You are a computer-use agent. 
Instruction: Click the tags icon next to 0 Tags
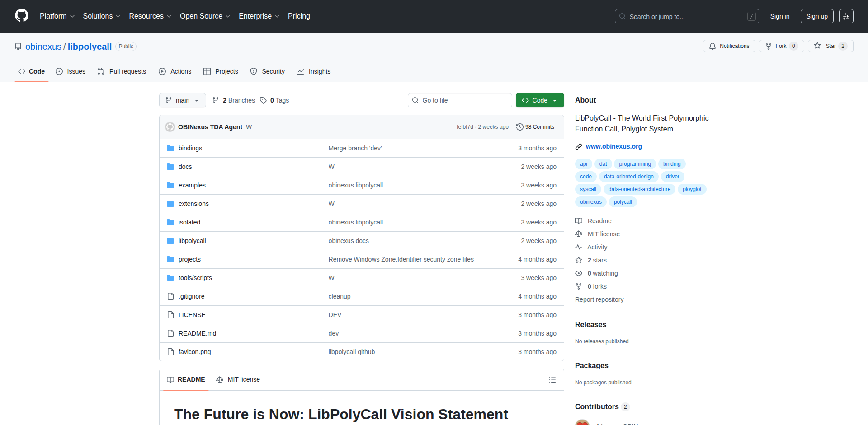[263, 100]
